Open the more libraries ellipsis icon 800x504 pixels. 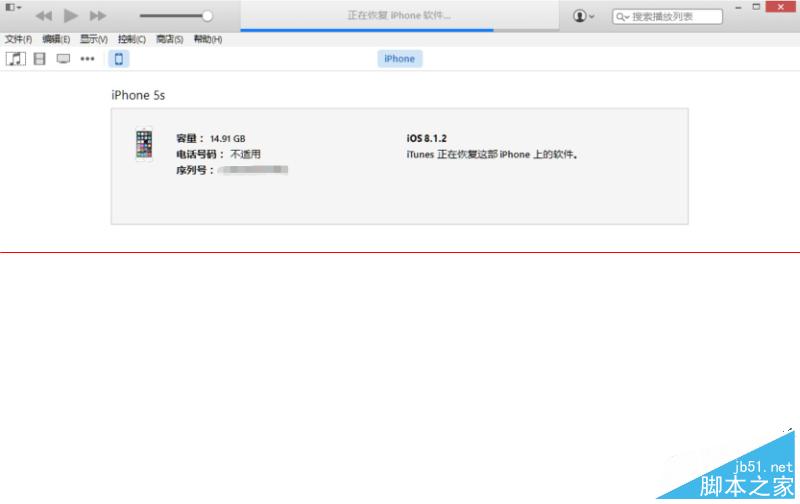pyautogui.click(x=87, y=59)
